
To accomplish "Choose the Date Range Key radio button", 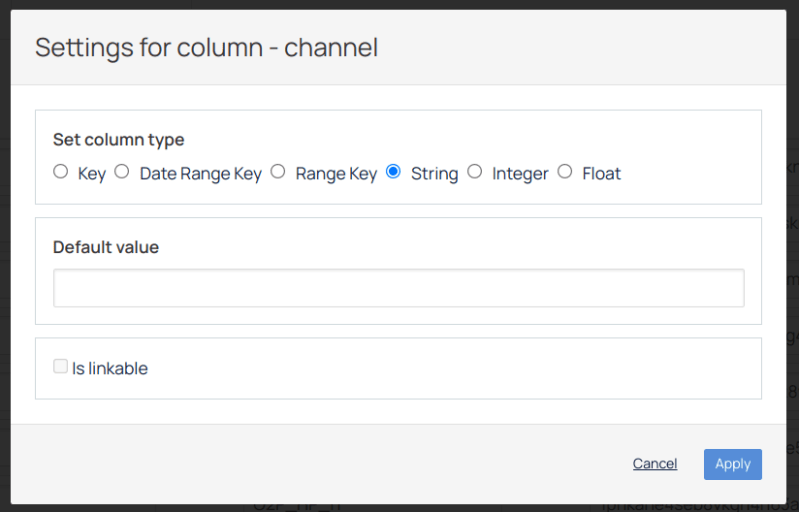I will (122, 172).
